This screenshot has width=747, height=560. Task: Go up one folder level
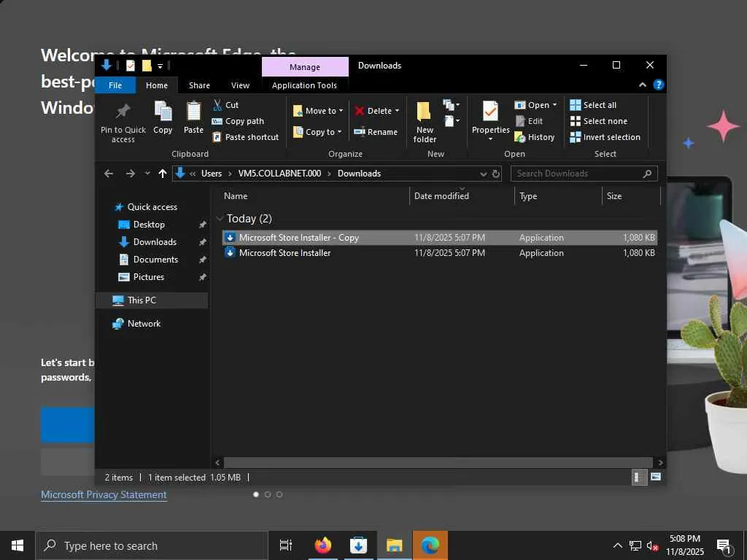(x=163, y=174)
